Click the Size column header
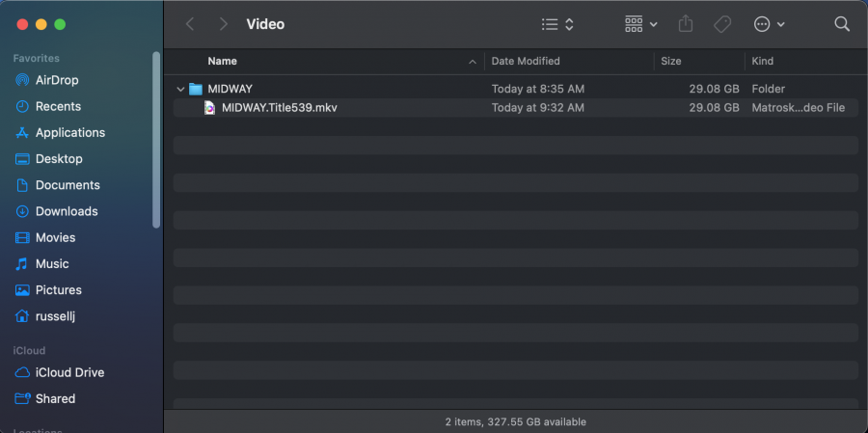The height and width of the screenshot is (433, 868). click(x=671, y=61)
